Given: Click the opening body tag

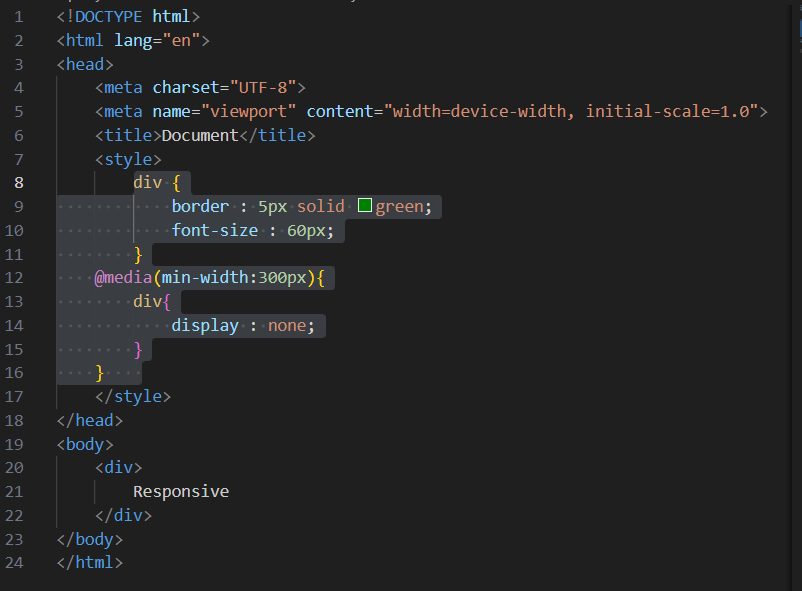Looking at the screenshot, I should pos(84,443).
